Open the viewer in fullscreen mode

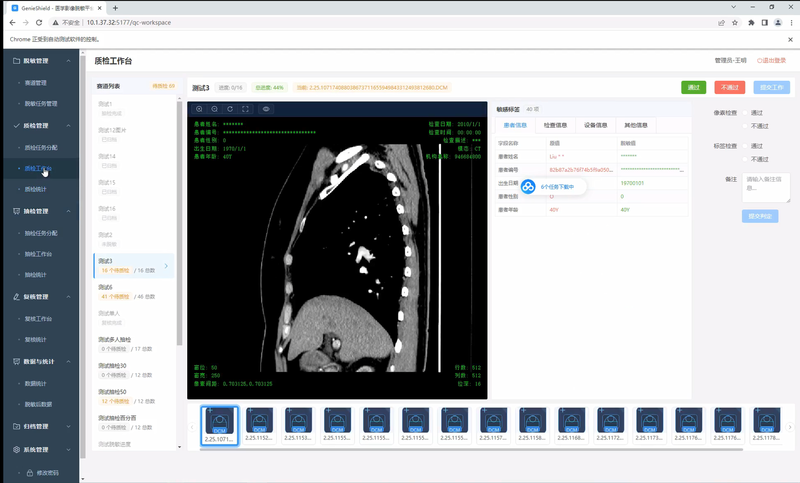(245, 109)
